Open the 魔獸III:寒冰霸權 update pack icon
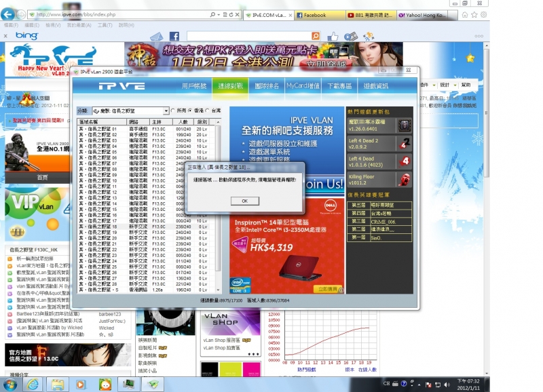This screenshot has width=543, height=392. 405,125
